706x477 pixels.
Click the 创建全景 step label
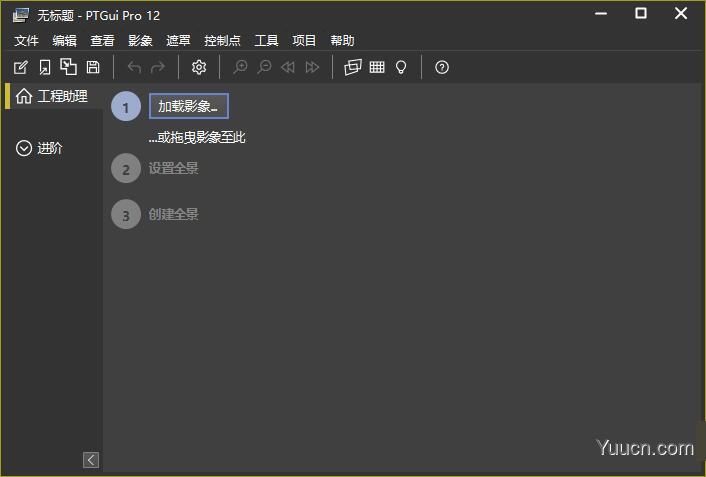coord(173,214)
